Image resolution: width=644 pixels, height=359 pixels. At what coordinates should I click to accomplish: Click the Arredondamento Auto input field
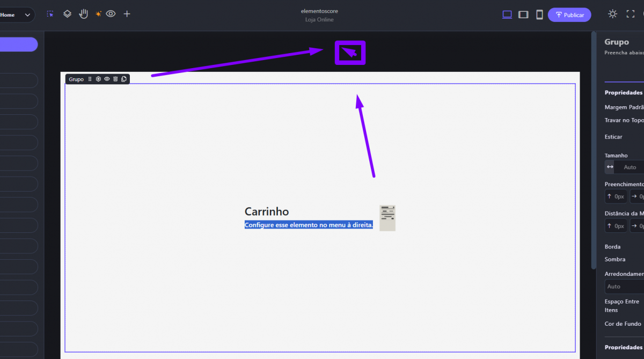[x=624, y=287]
